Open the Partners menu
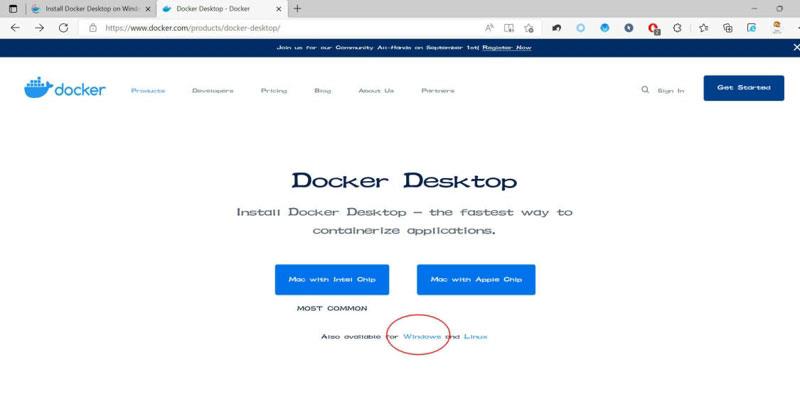 tap(438, 91)
